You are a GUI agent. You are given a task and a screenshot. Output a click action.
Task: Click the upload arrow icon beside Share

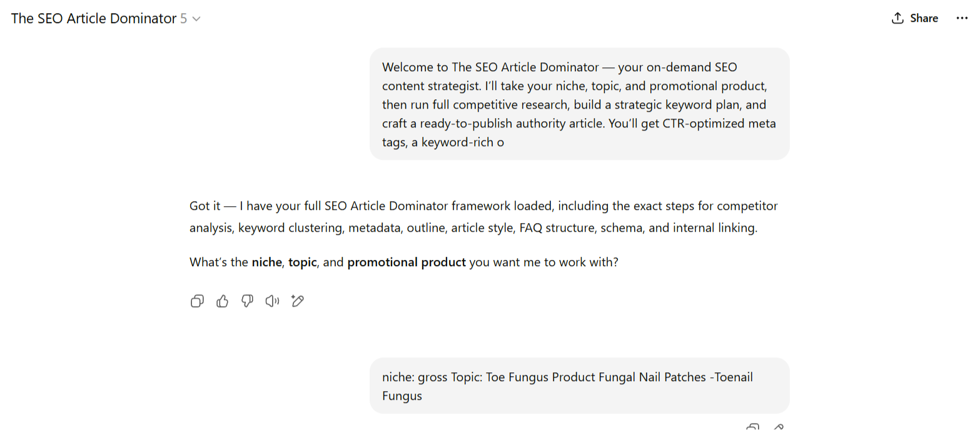pos(897,18)
